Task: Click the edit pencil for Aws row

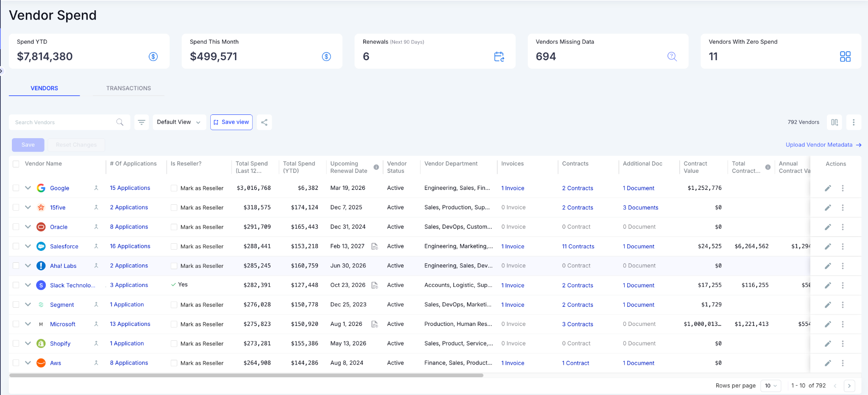Action: point(828,363)
